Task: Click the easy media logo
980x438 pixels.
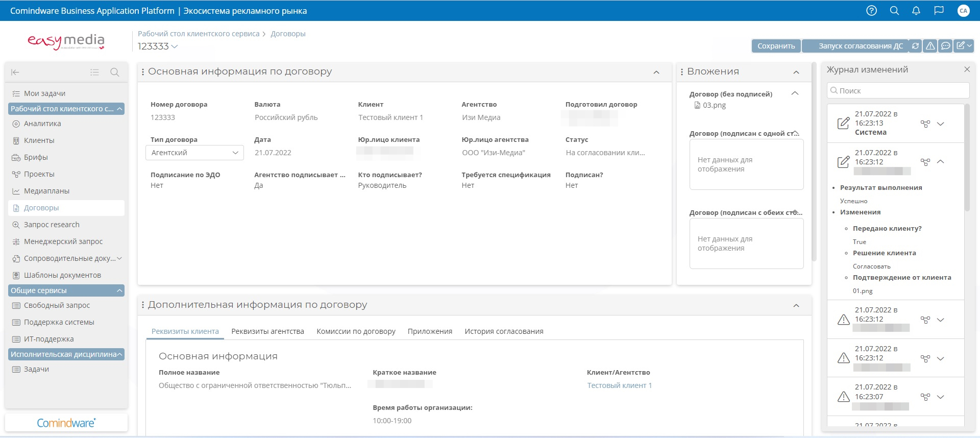Action: pos(66,41)
